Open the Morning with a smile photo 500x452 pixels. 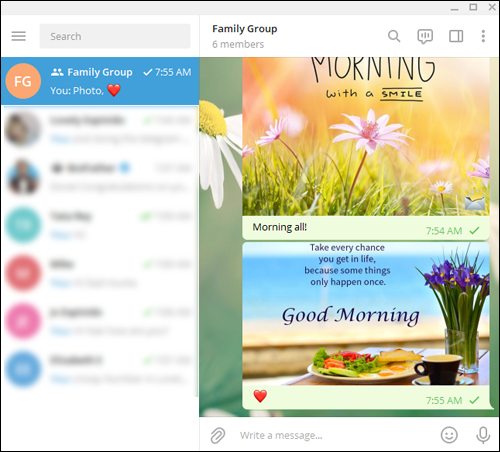(x=366, y=136)
